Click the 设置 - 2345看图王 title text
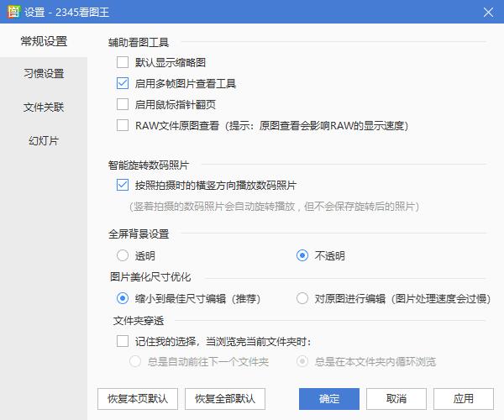This screenshot has width=504, height=420. (67, 13)
